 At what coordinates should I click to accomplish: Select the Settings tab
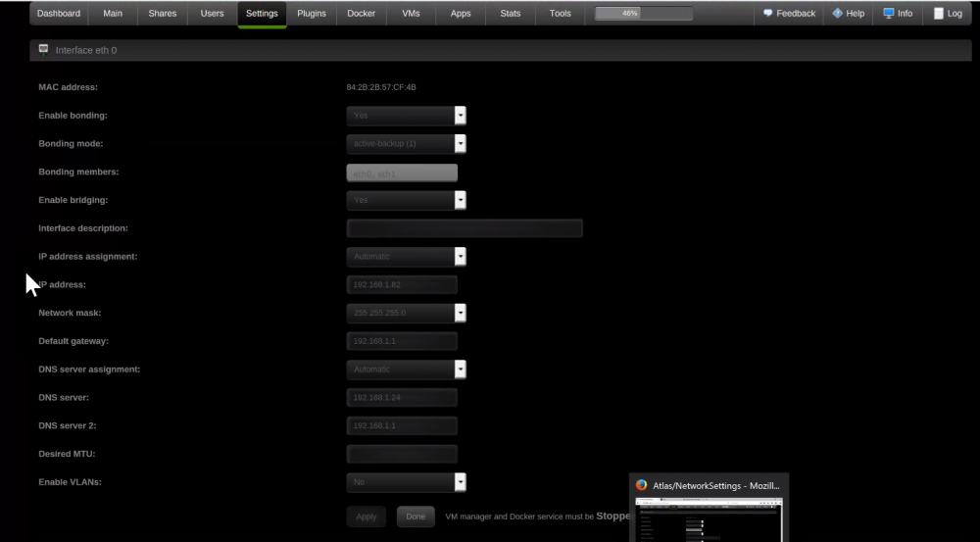coord(262,13)
